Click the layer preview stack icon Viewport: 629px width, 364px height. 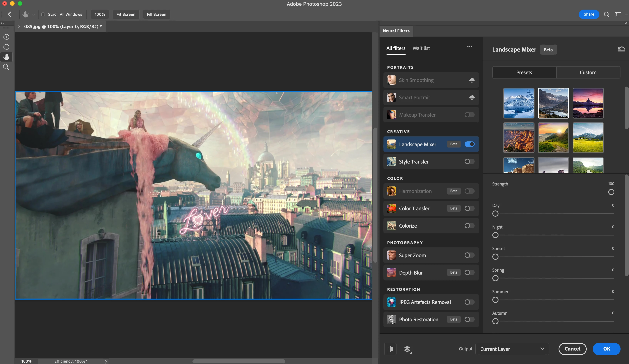407,349
